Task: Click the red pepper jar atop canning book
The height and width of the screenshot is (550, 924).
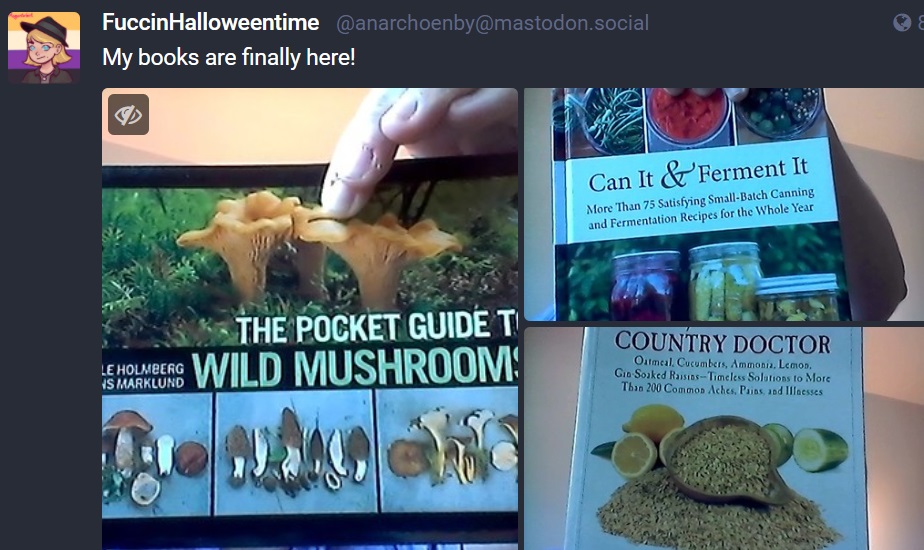Action: [688, 117]
